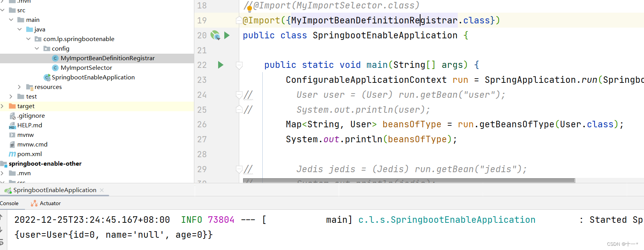Click the editor horizontal scrollbar
The height and width of the screenshot is (250, 644).
click(409, 180)
